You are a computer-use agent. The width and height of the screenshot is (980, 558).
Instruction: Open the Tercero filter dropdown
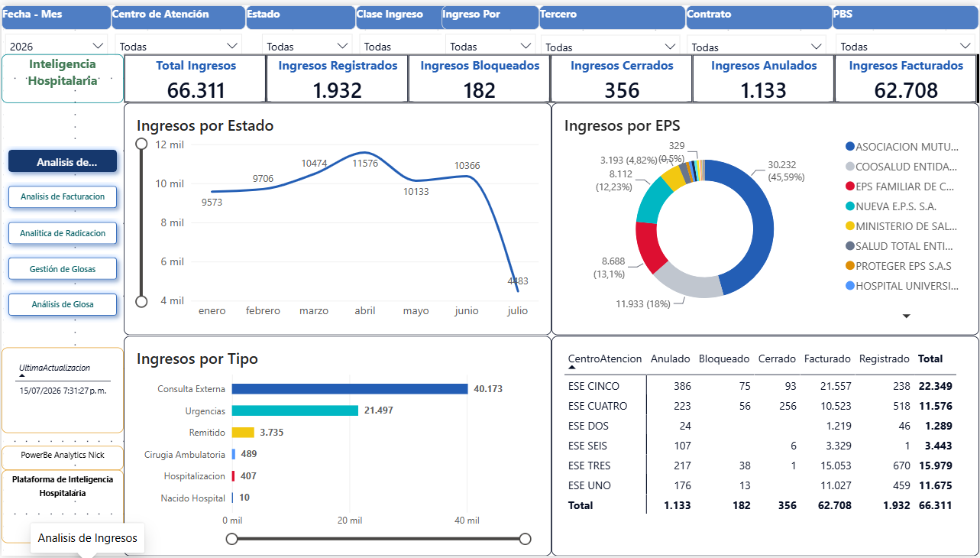(611, 47)
